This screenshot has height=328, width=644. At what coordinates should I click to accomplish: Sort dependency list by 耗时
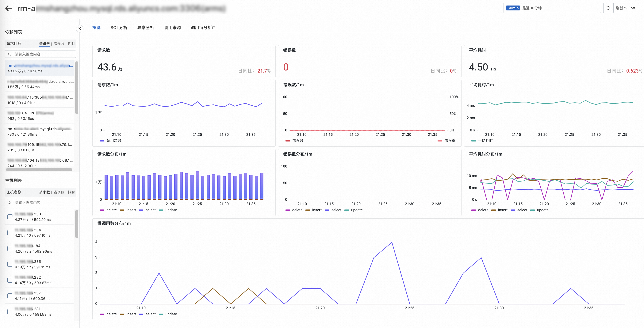(x=71, y=44)
